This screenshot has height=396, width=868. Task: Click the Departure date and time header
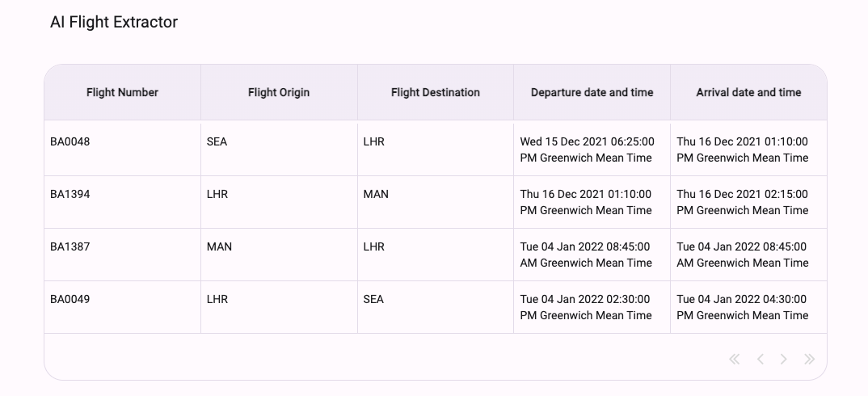592,92
